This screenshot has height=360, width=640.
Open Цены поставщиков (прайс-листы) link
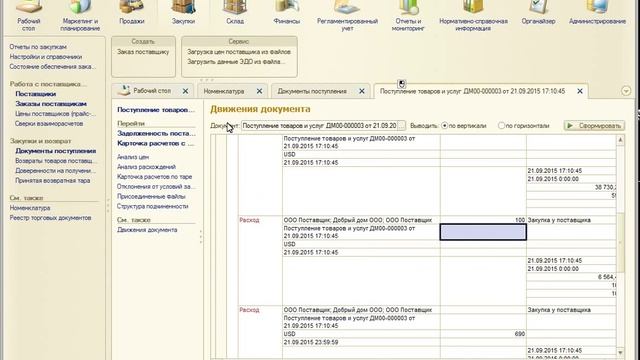coord(55,113)
